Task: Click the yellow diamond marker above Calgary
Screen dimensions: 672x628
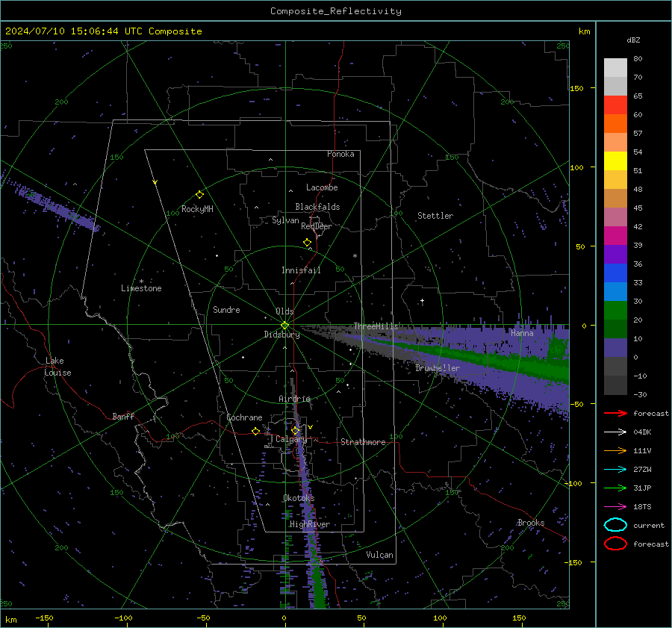Action: point(295,430)
